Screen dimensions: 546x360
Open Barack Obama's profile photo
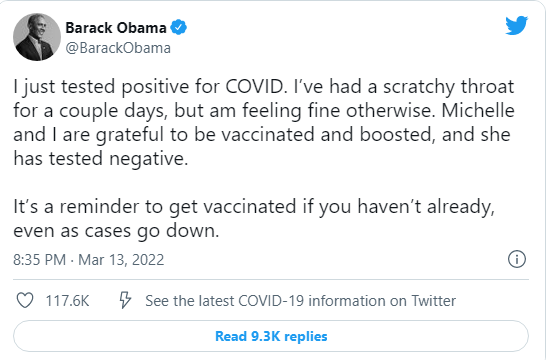coord(37,37)
